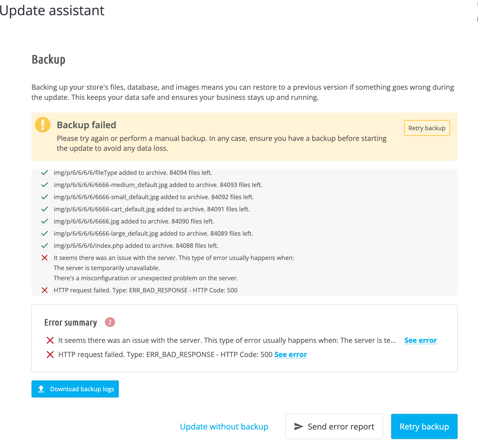The width and height of the screenshot is (478, 448).
Task: Open See error for HTTP Code 500
Action: 291,354
